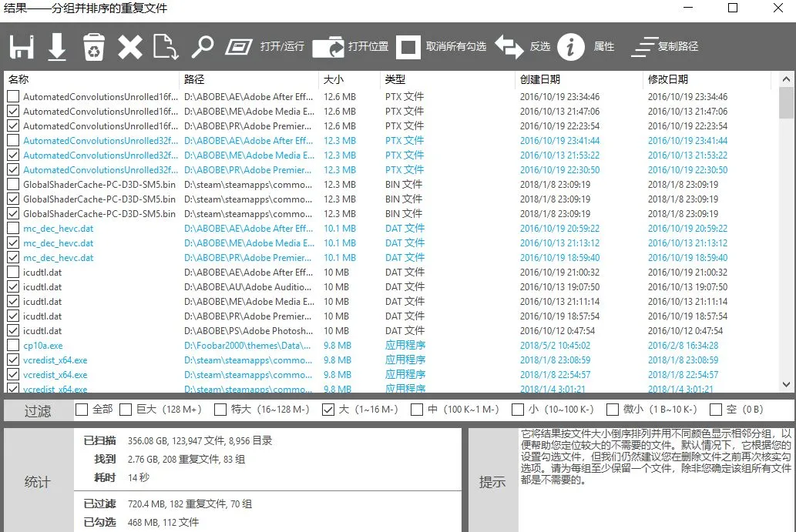This screenshot has height=532, width=796.
Task: Click the 复制路径 label
Action: click(677, 47)
